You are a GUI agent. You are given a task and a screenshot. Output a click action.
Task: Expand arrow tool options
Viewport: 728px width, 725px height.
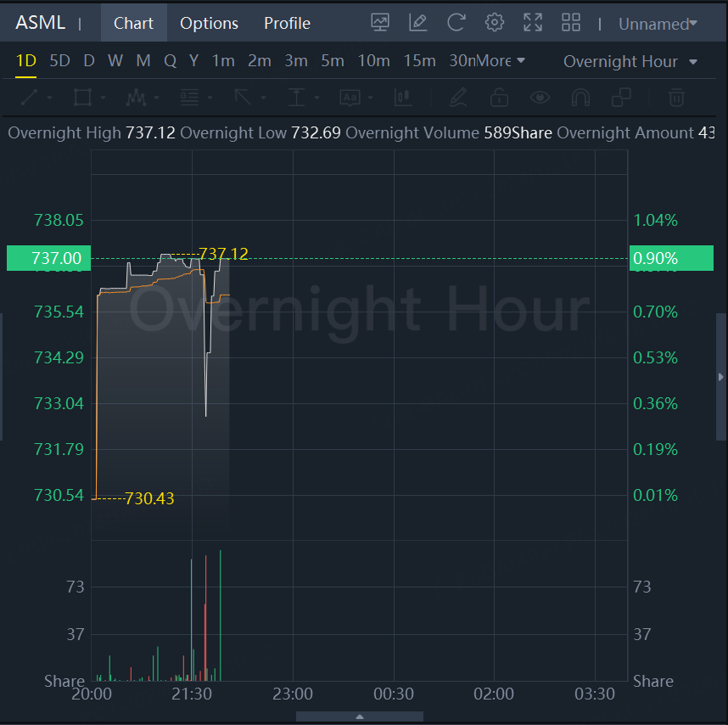(263, 98)
